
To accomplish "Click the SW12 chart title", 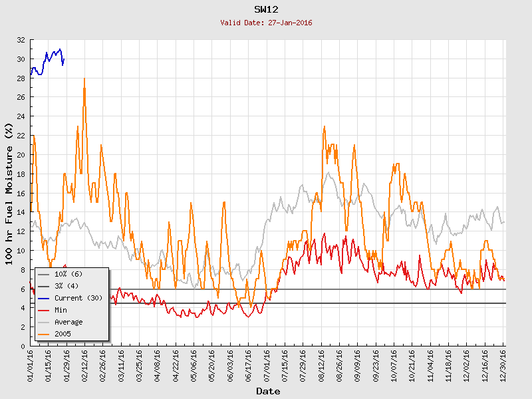I will click(x=266, y=9).
